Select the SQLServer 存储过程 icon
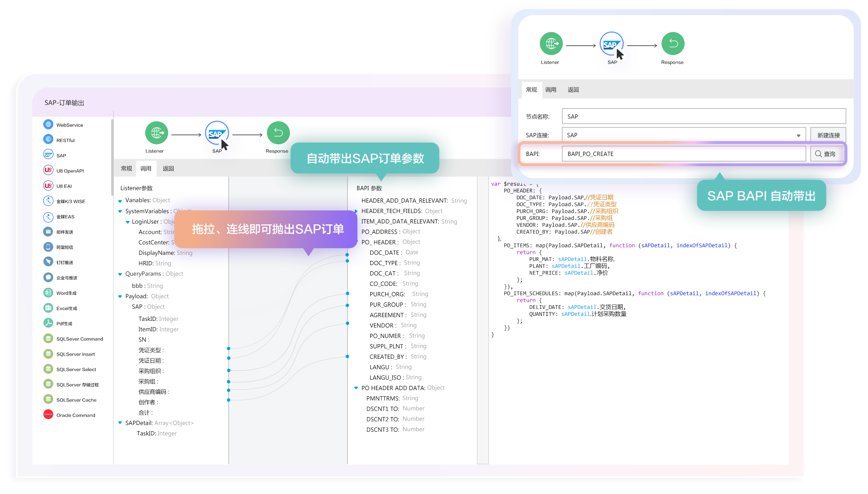This screenshot has height=494, width=868. [48, 385]
